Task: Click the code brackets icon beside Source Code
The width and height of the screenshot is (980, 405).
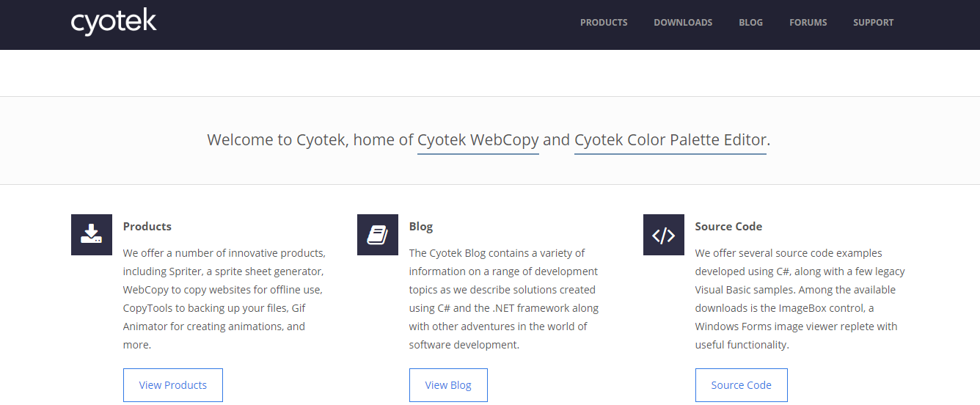Action: 664,235
